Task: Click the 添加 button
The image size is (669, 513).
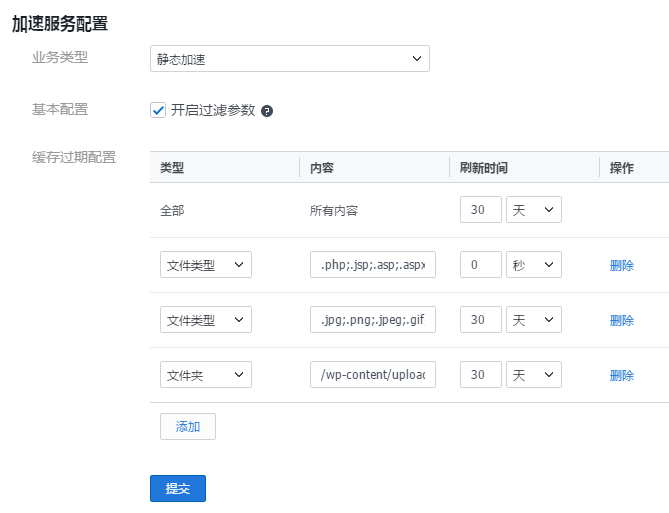Action: [187, 427]
